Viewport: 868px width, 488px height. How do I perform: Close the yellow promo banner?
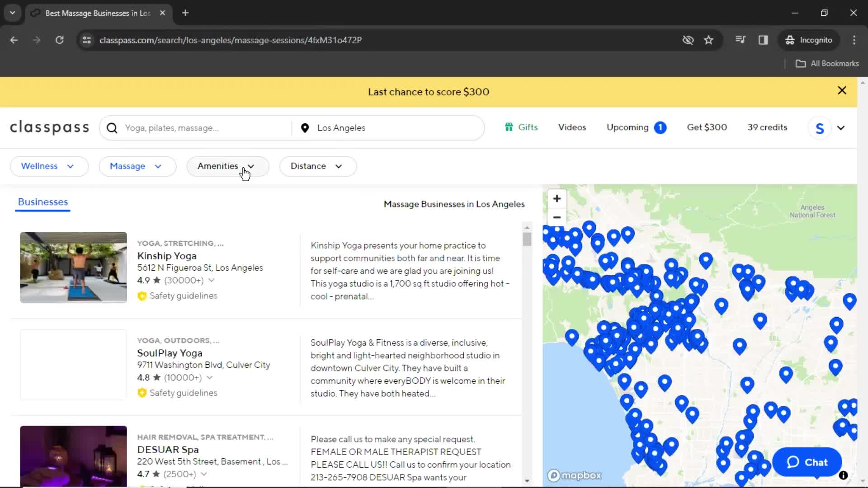coord(842,90)
